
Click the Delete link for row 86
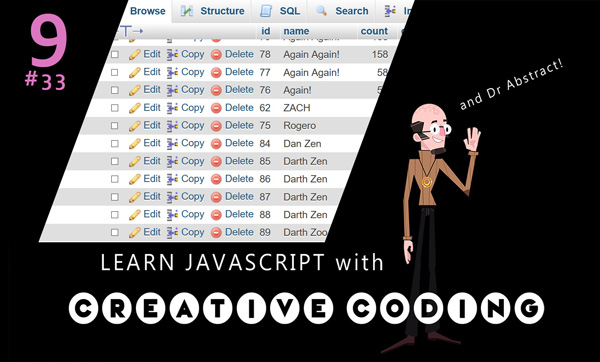point(239,179)
